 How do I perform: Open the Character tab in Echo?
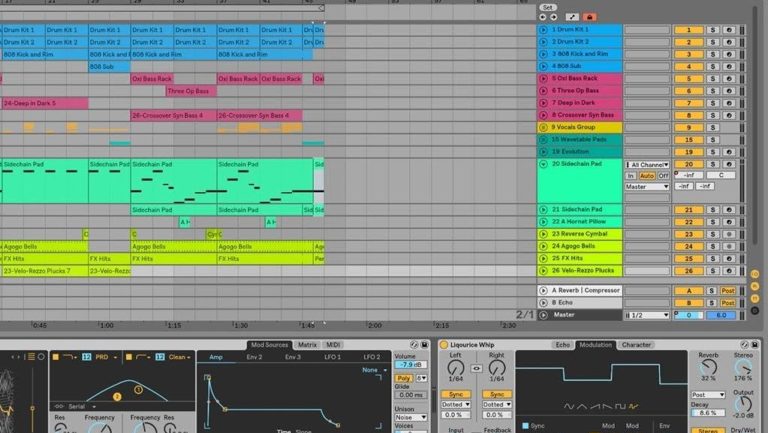pyautogui.click(x=636, y=345)
